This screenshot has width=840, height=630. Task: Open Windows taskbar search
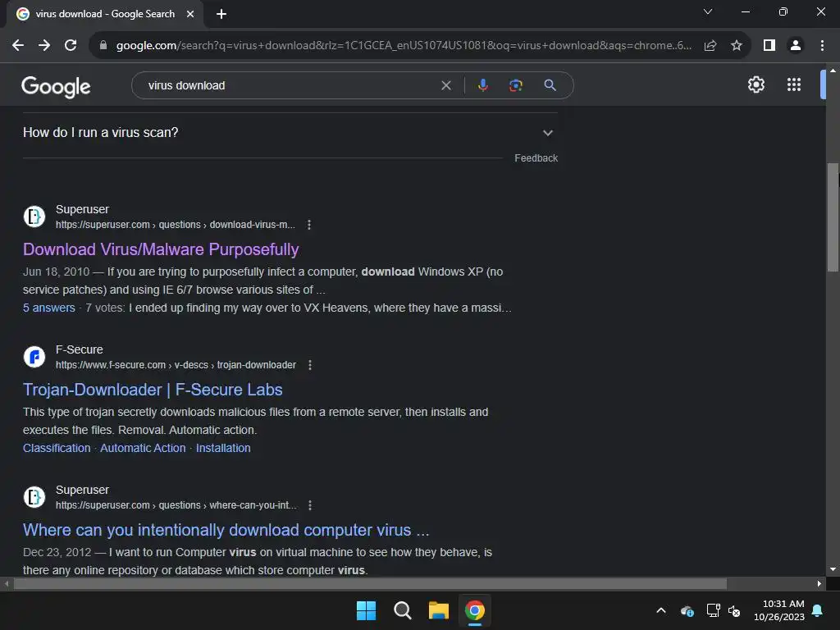coord(402,610)
